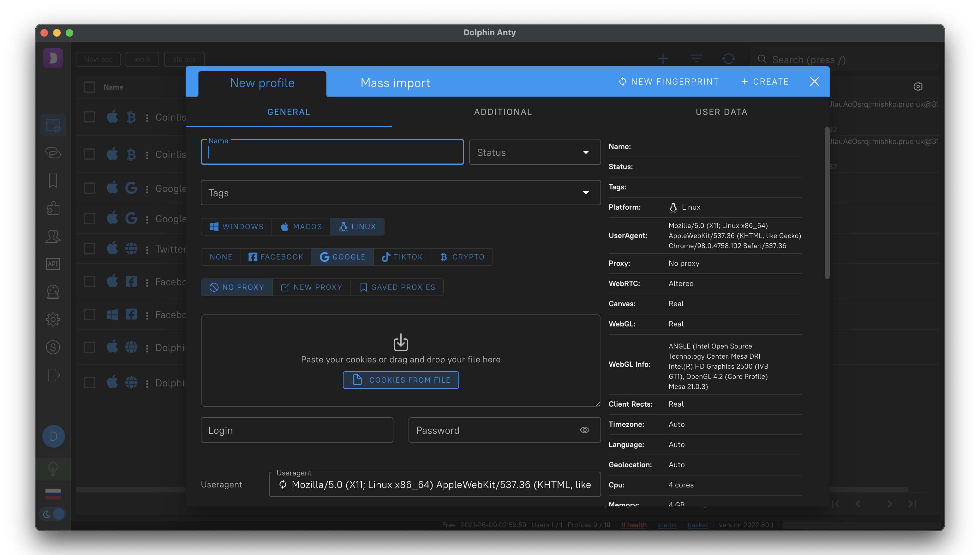
Task: Click the Cookies From File button
Action: point(401,380)
